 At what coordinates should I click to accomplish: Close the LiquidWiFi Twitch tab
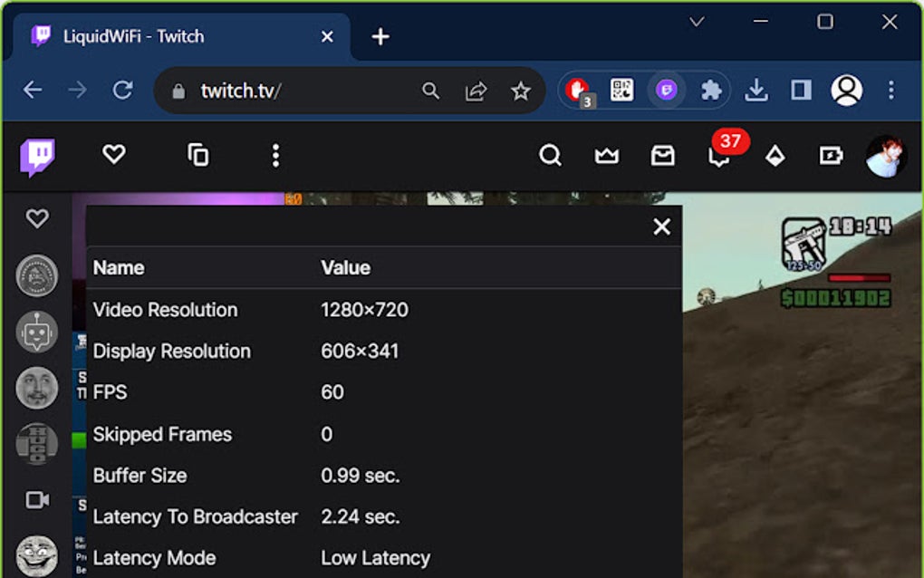pos(327,37)
